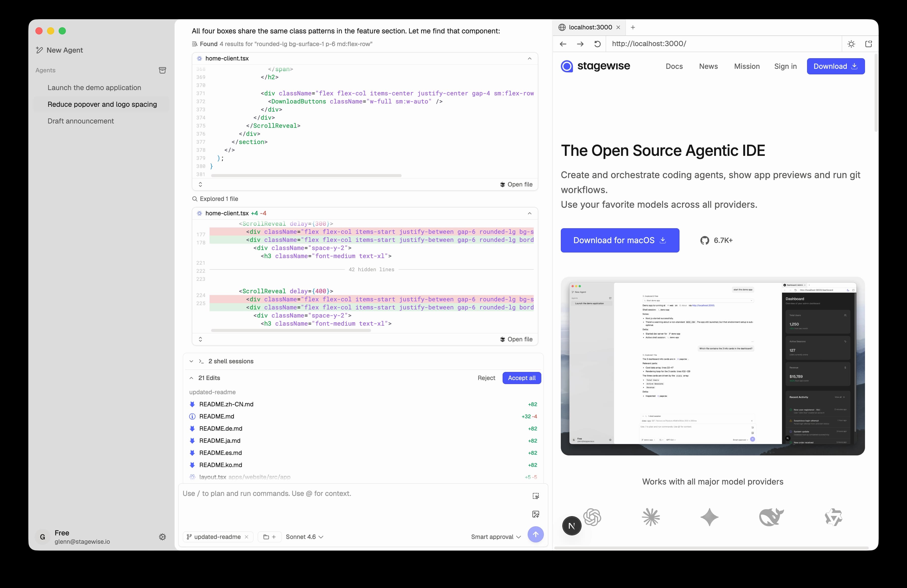Reload the preview page
907x588 pixels.
point(597,44)
